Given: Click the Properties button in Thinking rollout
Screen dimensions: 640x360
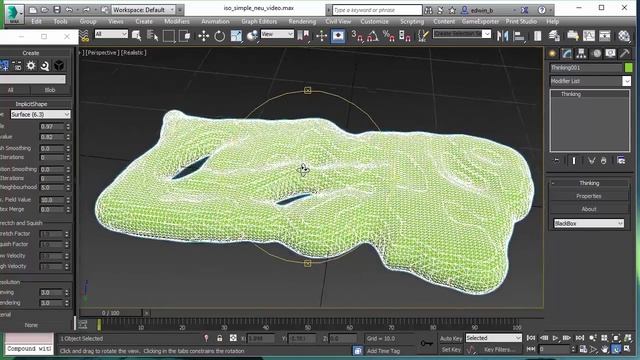Looking at the screenshot, I should 589,196.
